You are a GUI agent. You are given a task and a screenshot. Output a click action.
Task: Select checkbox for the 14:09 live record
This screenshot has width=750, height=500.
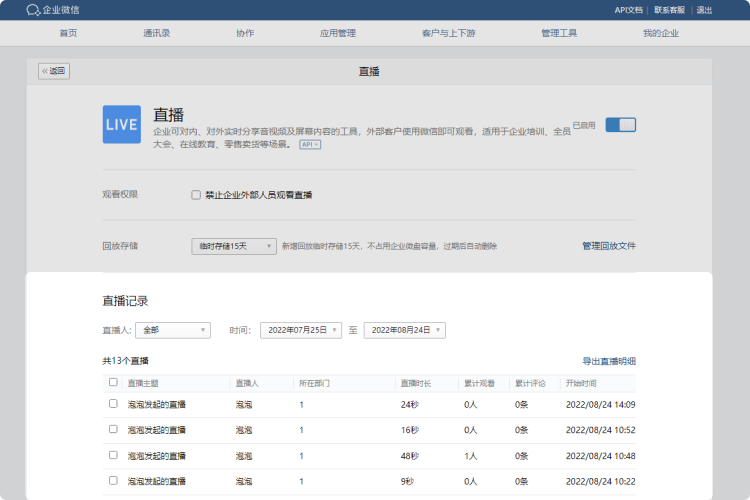point(113,404)
